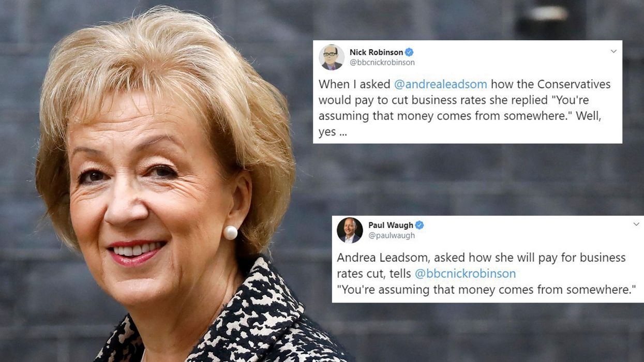644x362 pixels.
Task: Click the @paulwaugh handle
Action: tap(392, 236)
